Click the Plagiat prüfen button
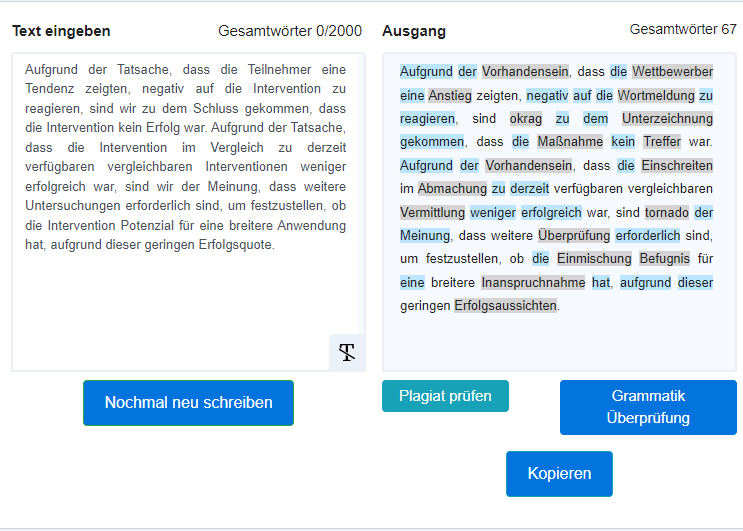 pos(445,396)
